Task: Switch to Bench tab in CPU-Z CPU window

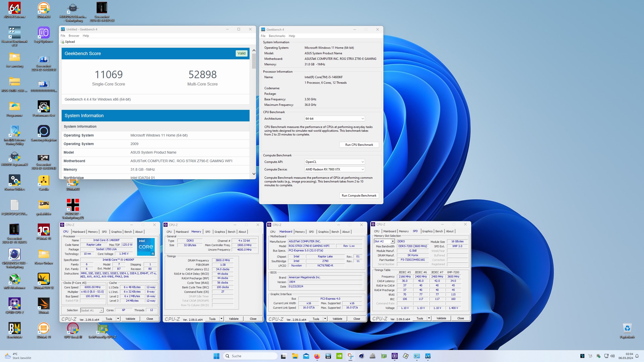Action: (128, 232)
